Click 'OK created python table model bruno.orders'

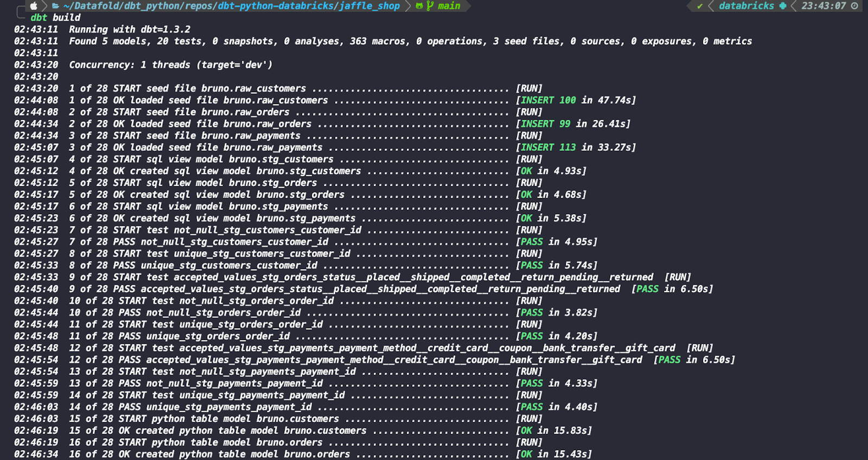[234, 455]
